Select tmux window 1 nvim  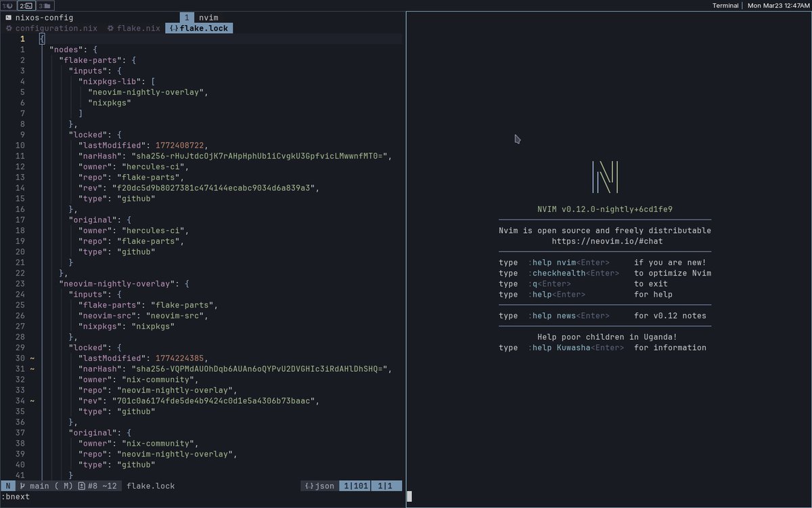pyautogui.click(x=202, y=18)
